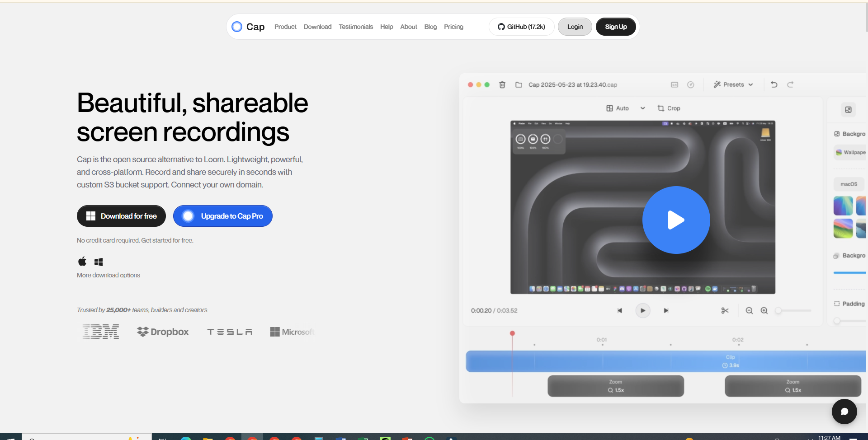Image resolution: width=868 pixels, height=440 pixels.
Task: Click the blue Background blur slider
Action: click(x=850, y=272)
